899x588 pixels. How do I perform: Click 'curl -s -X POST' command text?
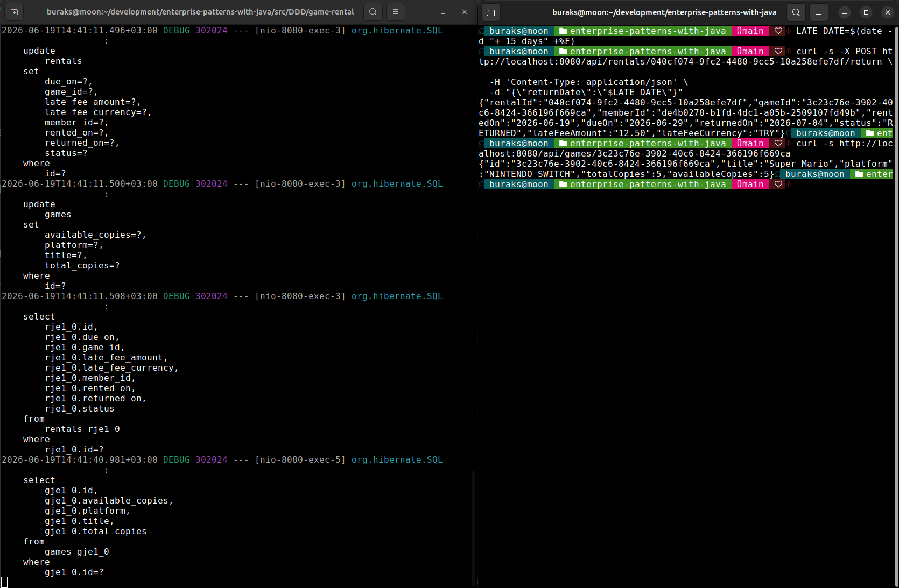point(836,52)
